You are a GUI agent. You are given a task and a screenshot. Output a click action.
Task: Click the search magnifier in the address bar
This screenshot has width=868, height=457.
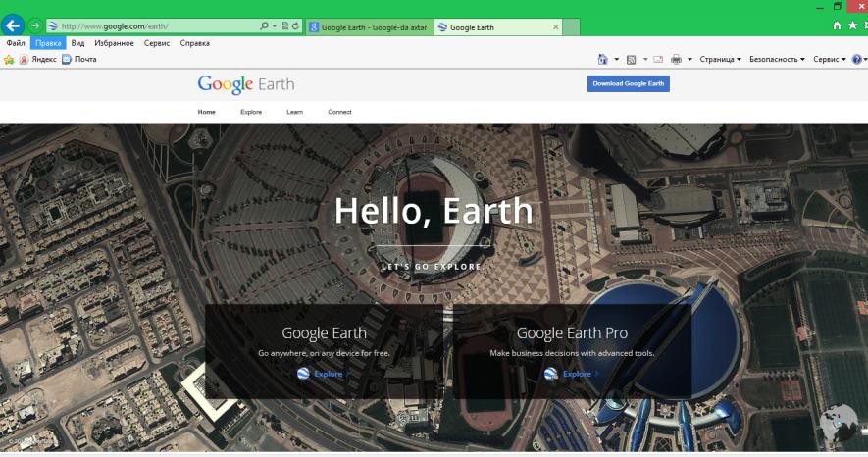[x=264, y=26]
